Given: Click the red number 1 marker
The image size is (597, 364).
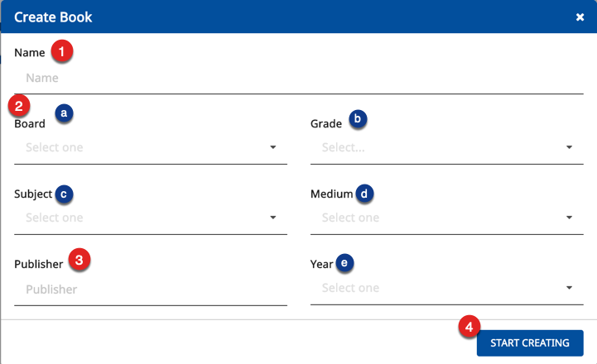Looking at the screenshot, I should [x=61, y=51].
